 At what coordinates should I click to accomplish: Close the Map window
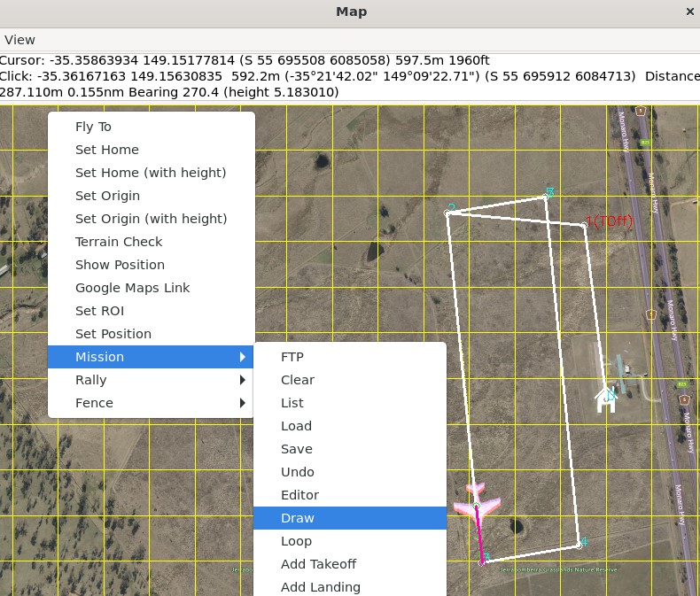tap(690, 12)
